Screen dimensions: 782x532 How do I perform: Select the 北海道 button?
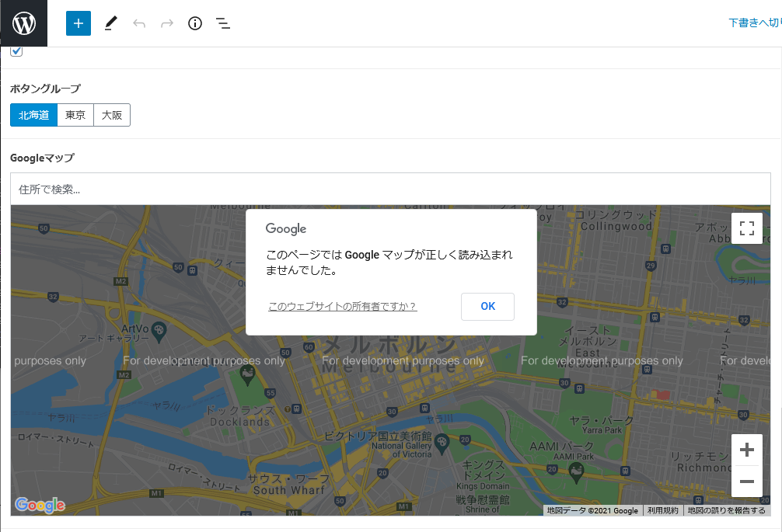click(34, 115)
